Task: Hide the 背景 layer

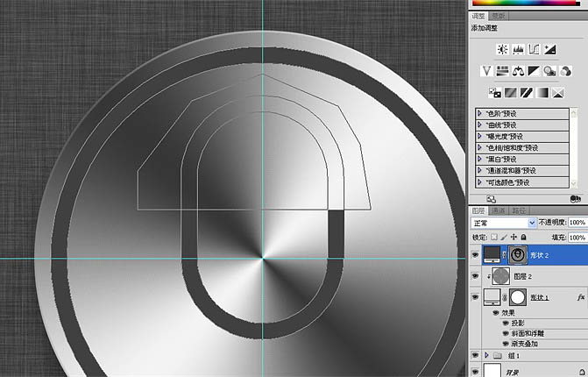Action: coord(475,372)
